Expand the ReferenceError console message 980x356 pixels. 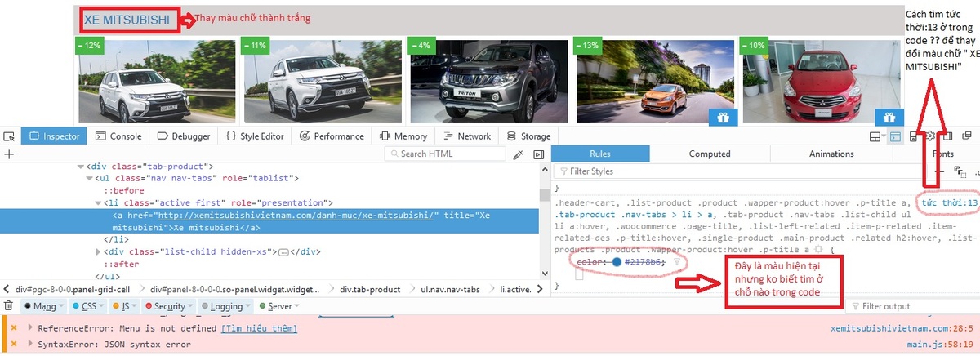pos(31,328)
